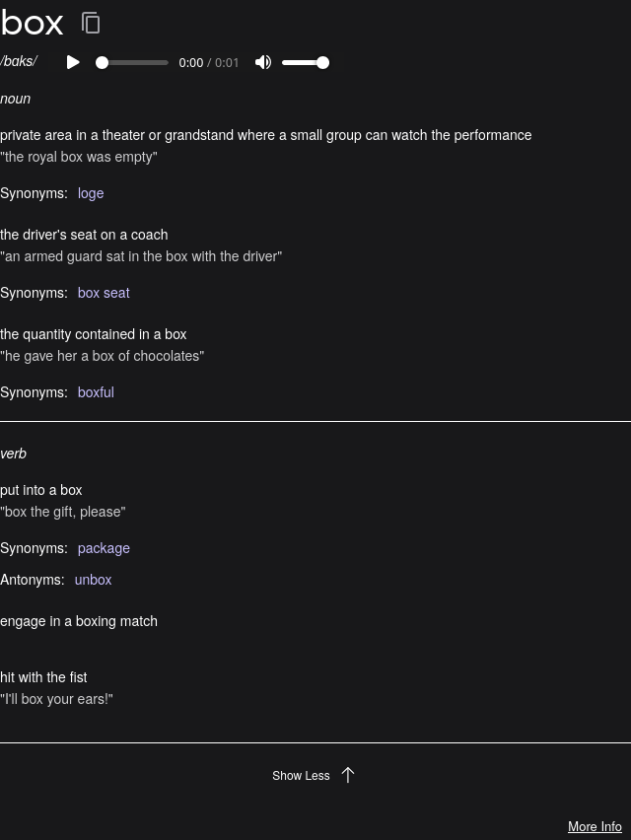This screenshot has height=840, width=631.
Task: Open the More Info link
Action: coord(595,826)
